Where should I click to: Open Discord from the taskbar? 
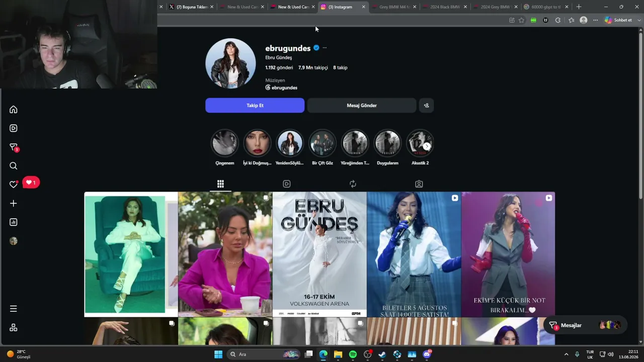[427, 354]
